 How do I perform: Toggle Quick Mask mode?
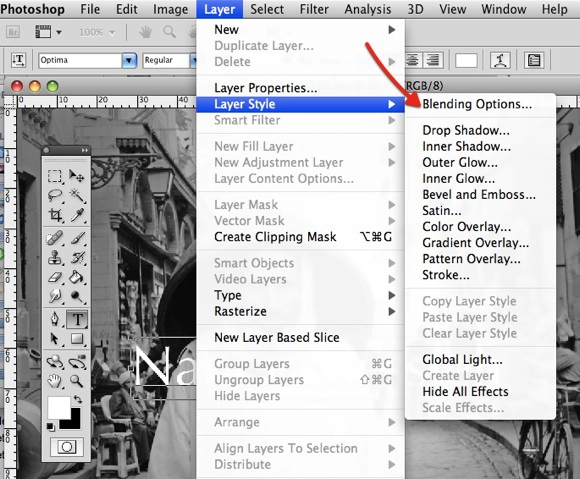point(67,447)
